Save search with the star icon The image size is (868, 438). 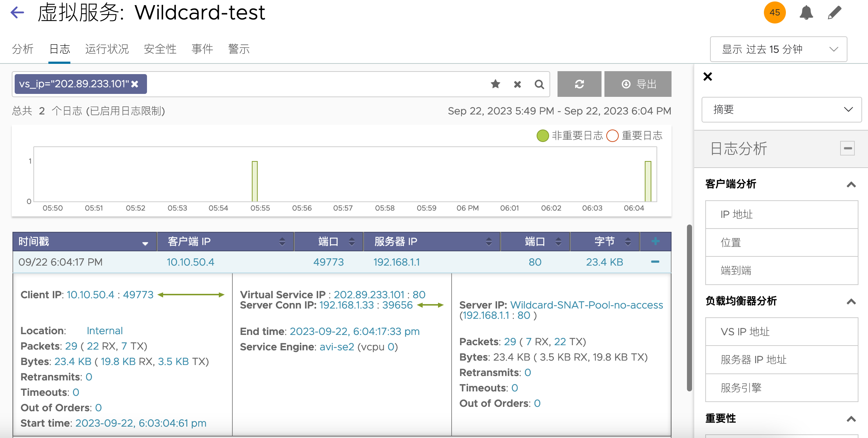pyautogui.click(x=496, y=84)
